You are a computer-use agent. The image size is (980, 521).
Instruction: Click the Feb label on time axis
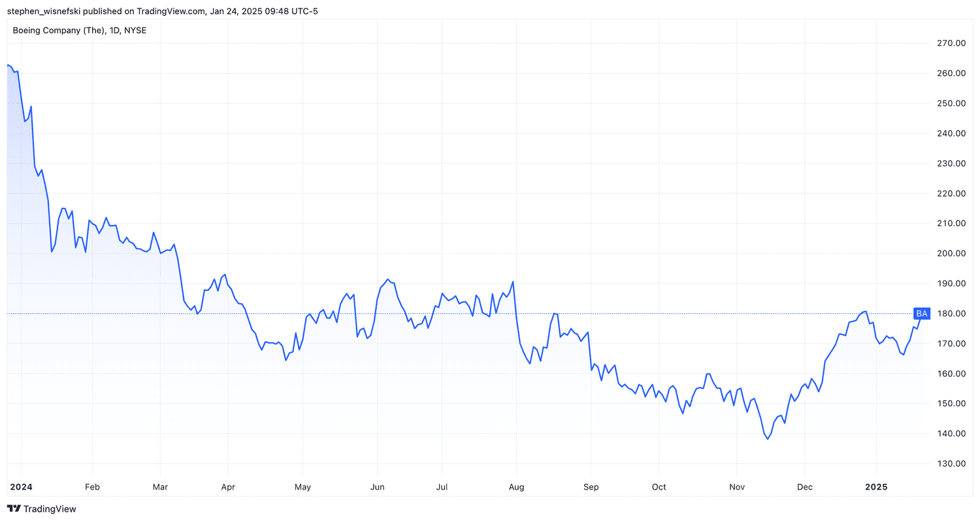(x=92, y=487)
